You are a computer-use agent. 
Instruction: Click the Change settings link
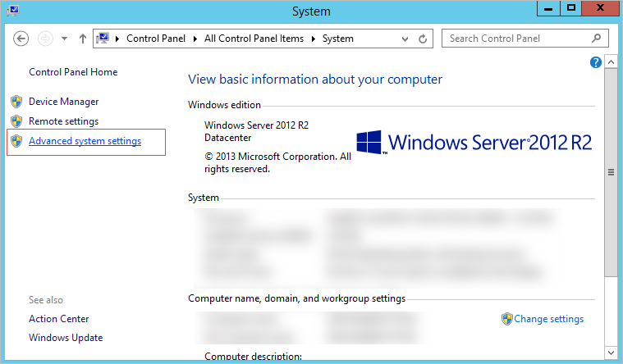coord(548,319)
